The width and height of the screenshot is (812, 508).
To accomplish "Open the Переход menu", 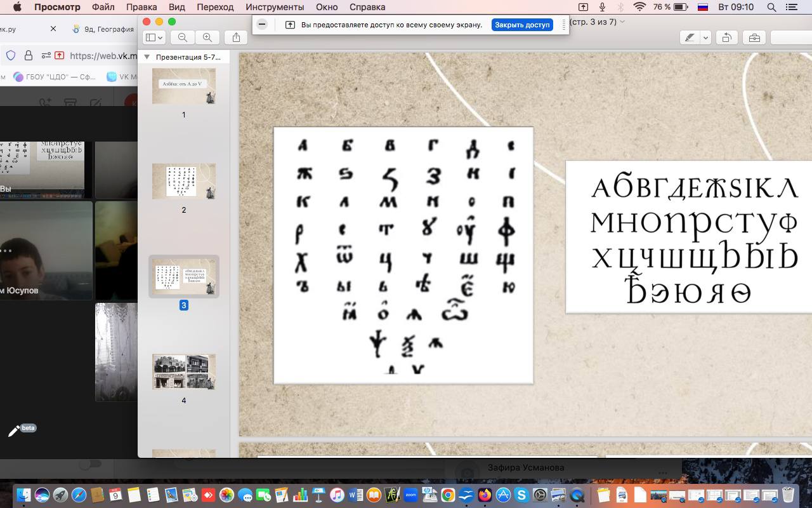I will pyautogui.click(x=215, y=7).
